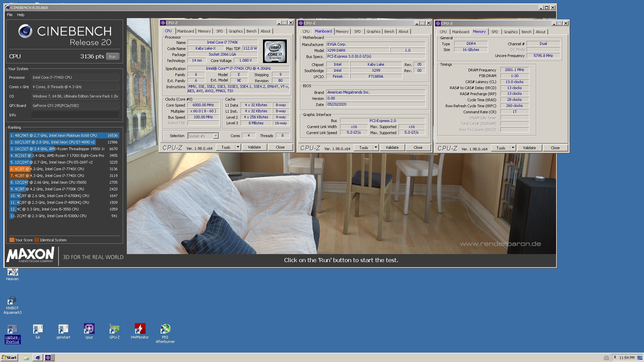The image size is (644, 362).
Task: Click the orange Your Score legend swatch
Action: click(x=12, y=240)
